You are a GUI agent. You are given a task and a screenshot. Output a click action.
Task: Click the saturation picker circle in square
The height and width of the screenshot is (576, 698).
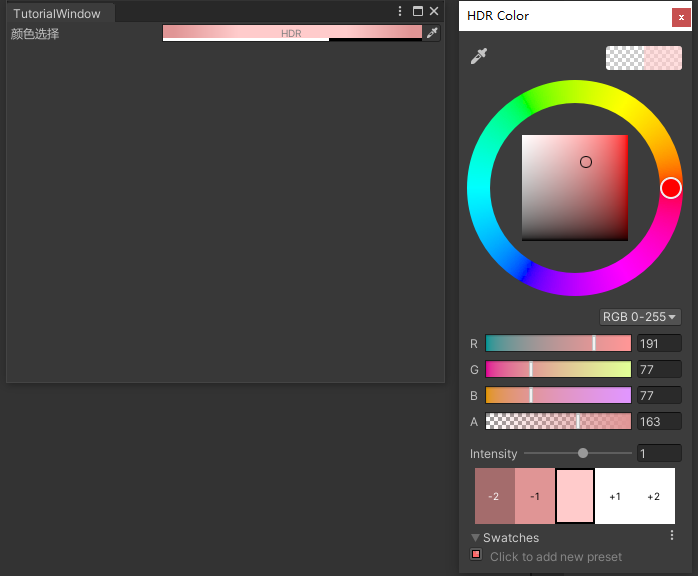pos(586,162)
